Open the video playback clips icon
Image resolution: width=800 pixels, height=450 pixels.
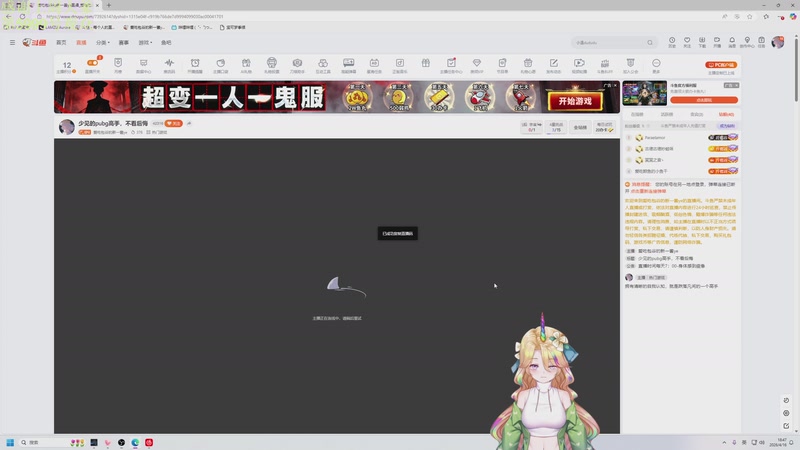pyautogui.click(x=579, y=65)
